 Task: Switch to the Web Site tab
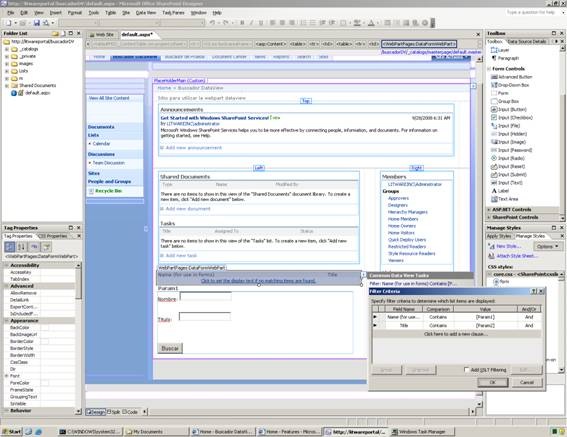(x=102, y=35)
